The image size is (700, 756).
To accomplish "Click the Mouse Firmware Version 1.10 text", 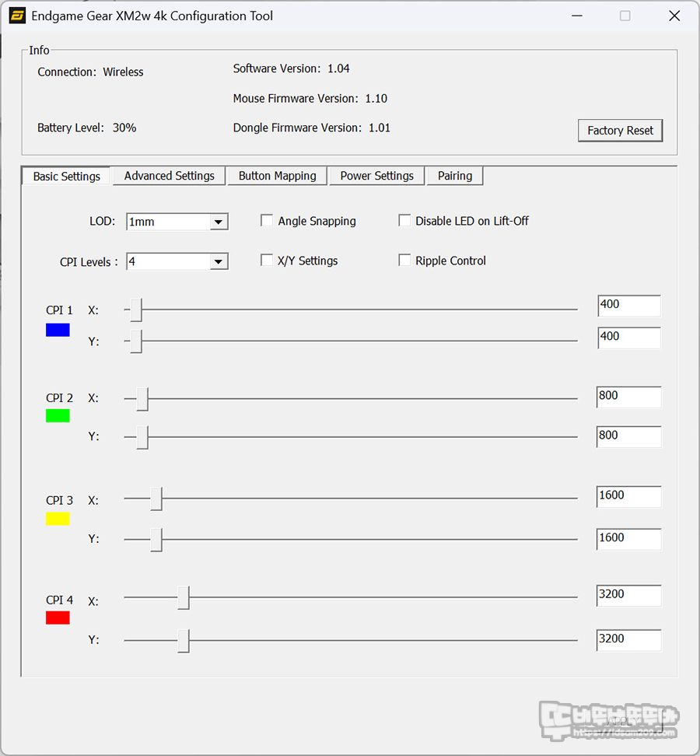I will (310, 98).
